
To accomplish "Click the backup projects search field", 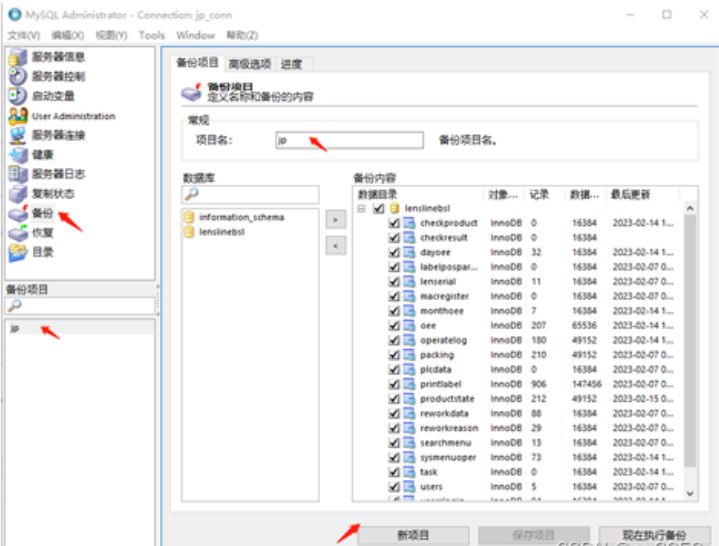I will point(80,305).
